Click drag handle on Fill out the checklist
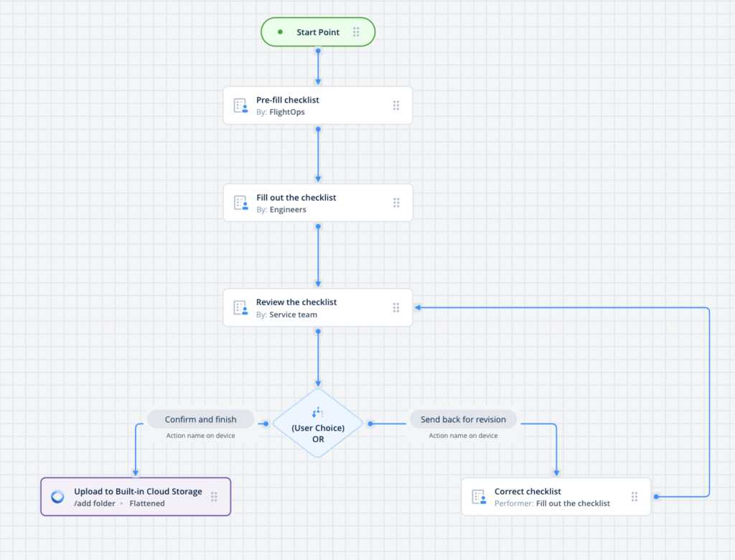 [x=396, y=203]
